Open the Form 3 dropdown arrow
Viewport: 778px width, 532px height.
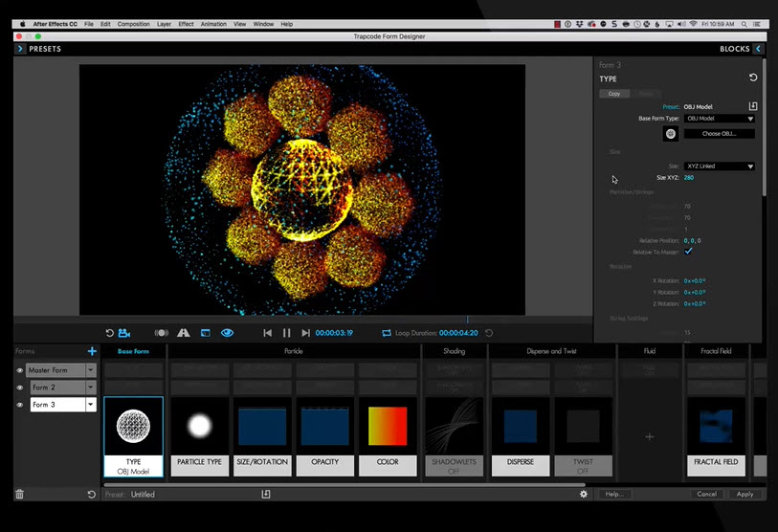tap(91, 405)
